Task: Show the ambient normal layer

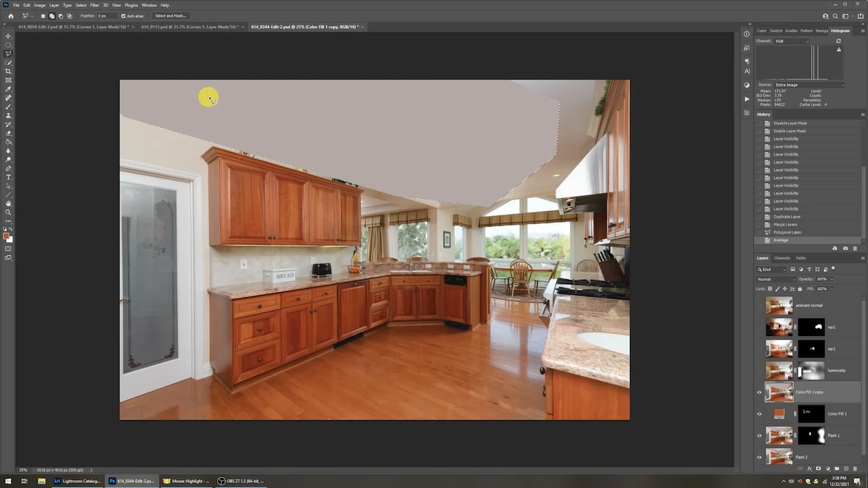Action: tap(759, 306)
